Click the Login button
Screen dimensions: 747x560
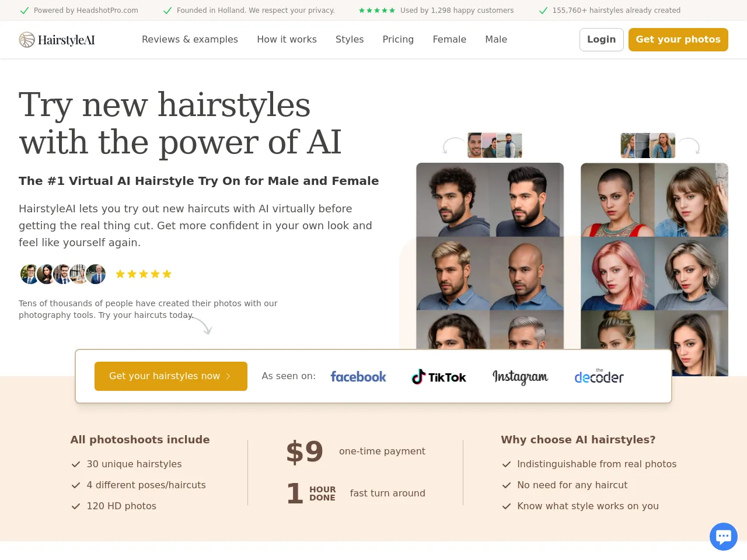point(602,40)
